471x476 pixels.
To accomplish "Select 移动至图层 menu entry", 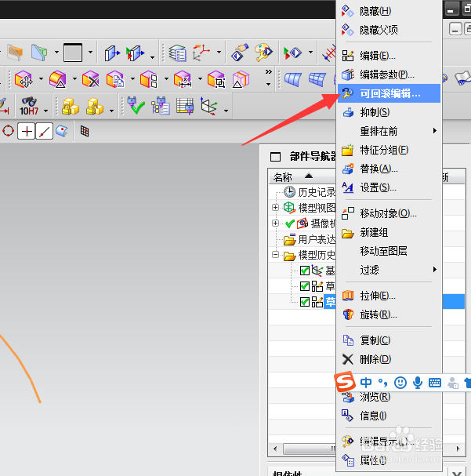I will pos(389,251).
